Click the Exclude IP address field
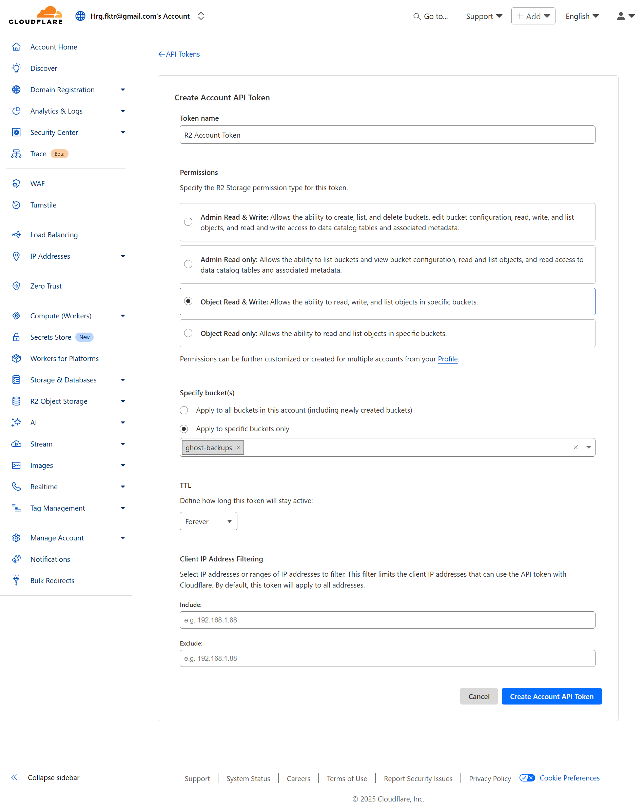Screen dimensions: 644x812 [x=387, y=658]
